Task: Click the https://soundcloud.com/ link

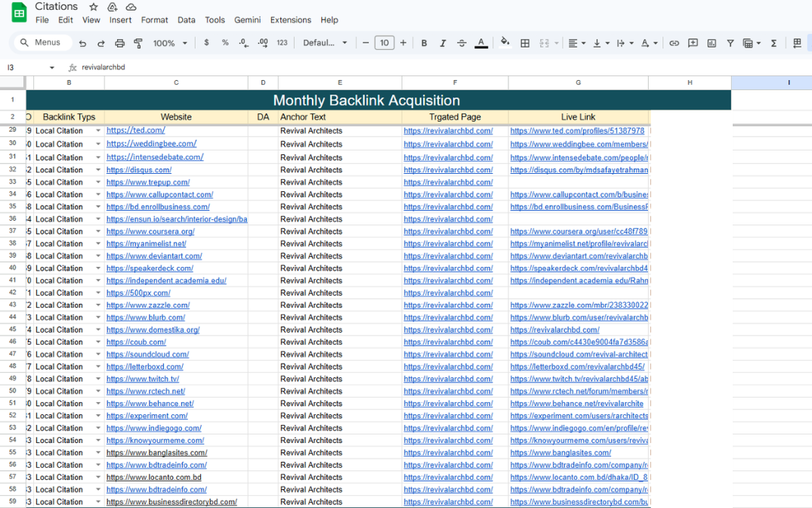Action: pos(147,355)
